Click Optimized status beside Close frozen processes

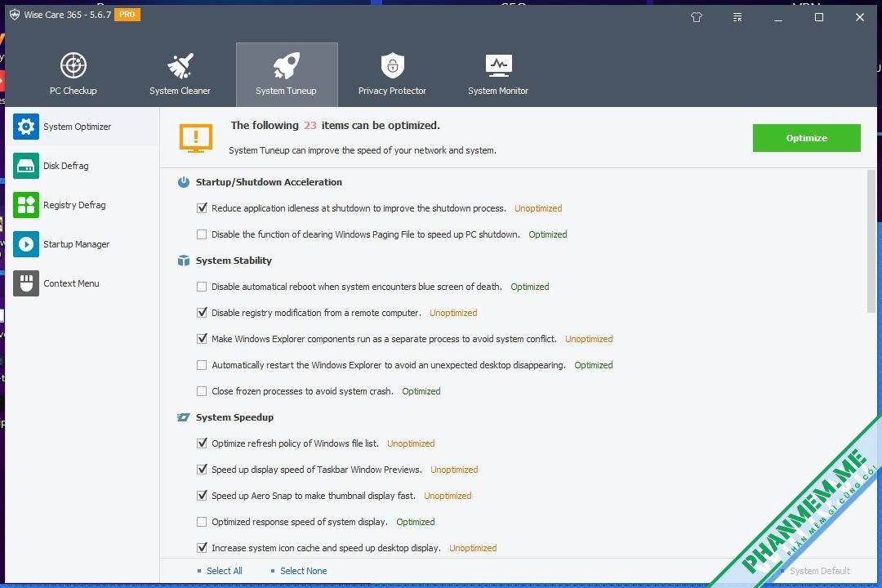tap(421, 392)
